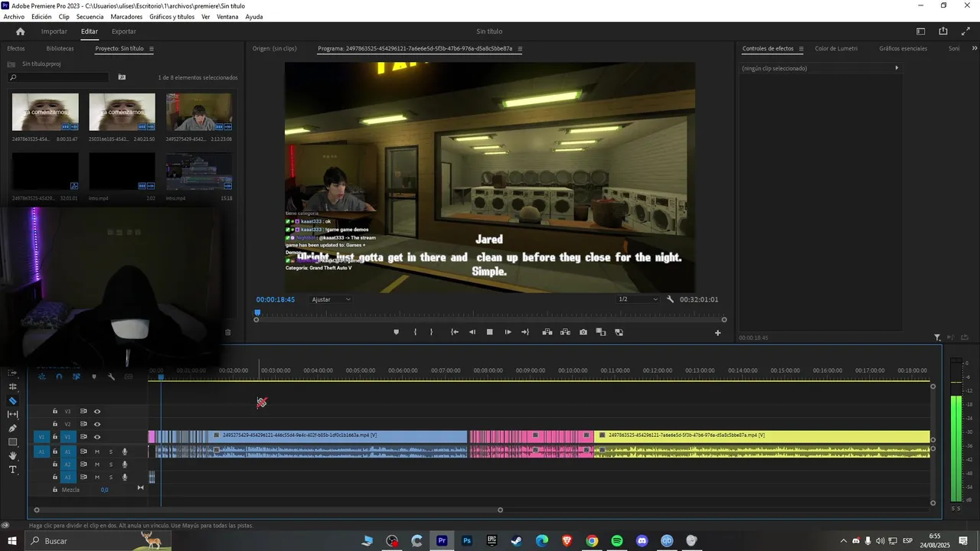Toggle V2 track output eye
The image size is (980, 551).
coord(97,424)
